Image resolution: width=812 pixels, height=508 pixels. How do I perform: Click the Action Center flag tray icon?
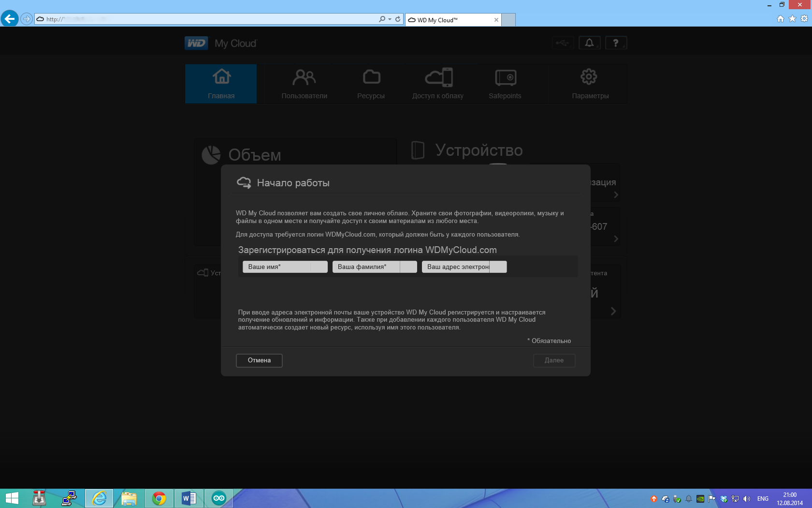[x=712, y=499]
